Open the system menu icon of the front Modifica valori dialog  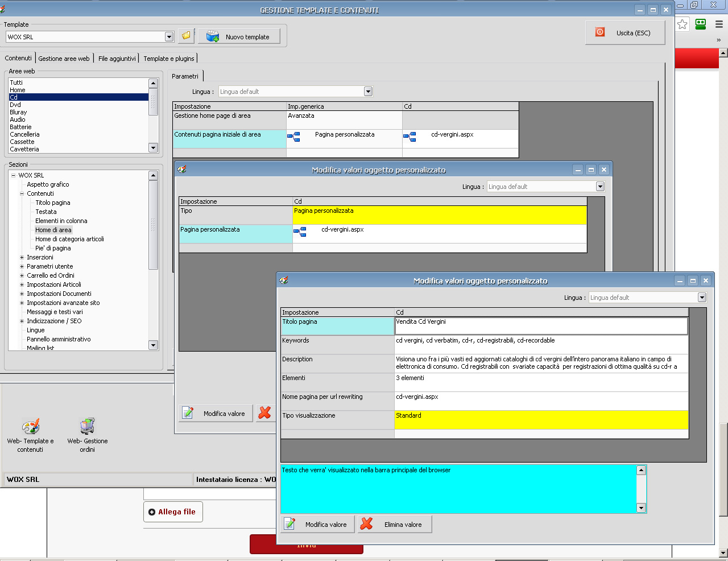click(x=284, y=280)
